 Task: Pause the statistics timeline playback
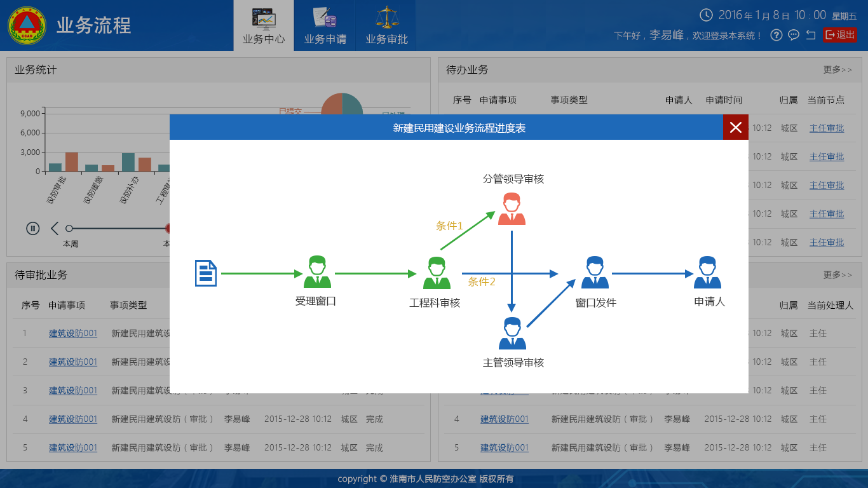(x=33, y=228)
